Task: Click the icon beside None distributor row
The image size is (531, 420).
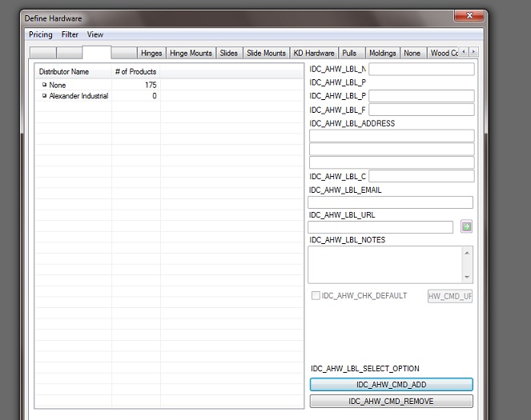Action: click(44, 85)
